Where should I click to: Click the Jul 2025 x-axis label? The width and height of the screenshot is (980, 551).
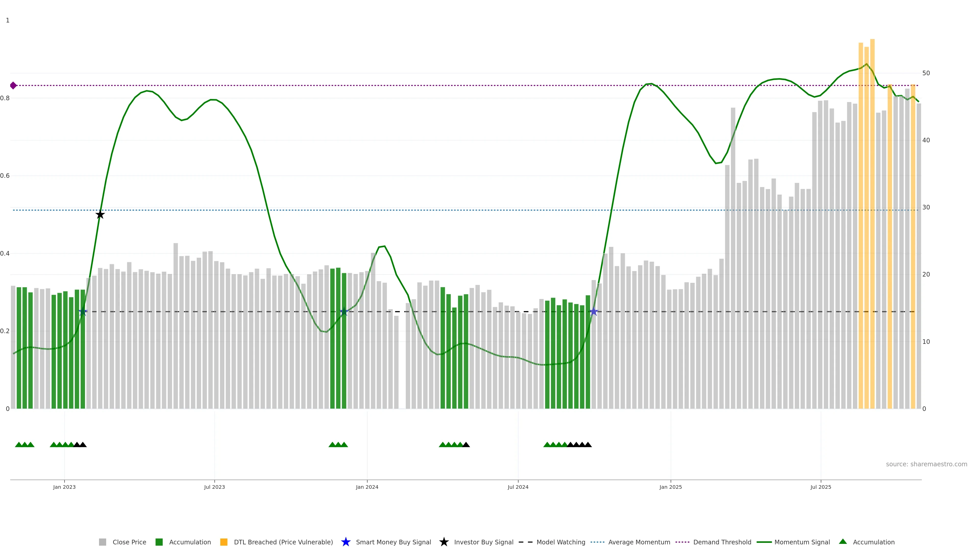(820, 487)
